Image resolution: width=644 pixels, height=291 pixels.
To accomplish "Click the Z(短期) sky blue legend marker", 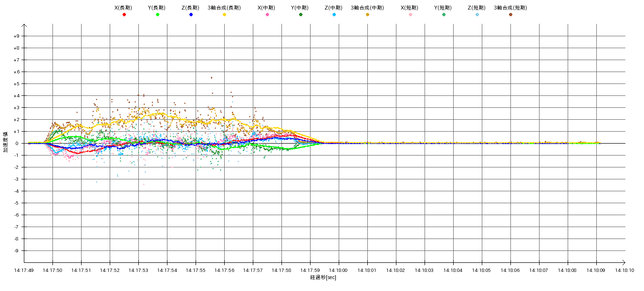I will pyautogui.click(x=477, y=15).
